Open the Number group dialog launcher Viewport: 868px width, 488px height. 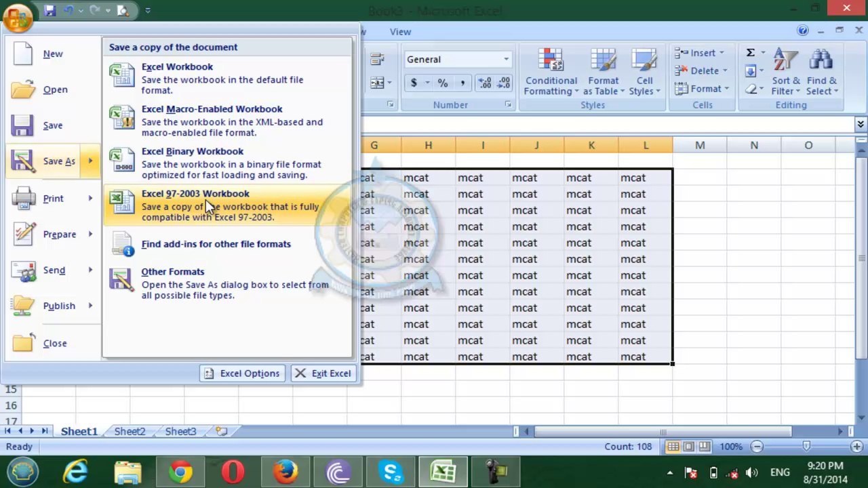click(509, 104)
